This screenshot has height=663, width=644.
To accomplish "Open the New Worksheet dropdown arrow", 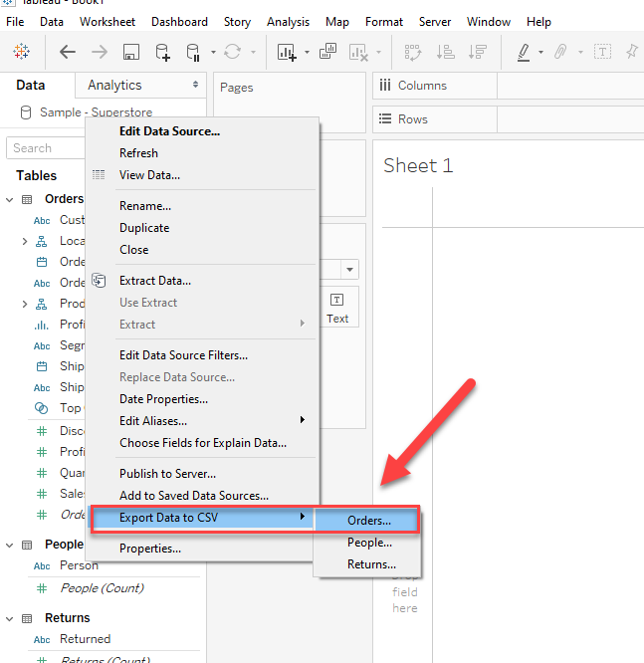I will click(x=307, y=53).
